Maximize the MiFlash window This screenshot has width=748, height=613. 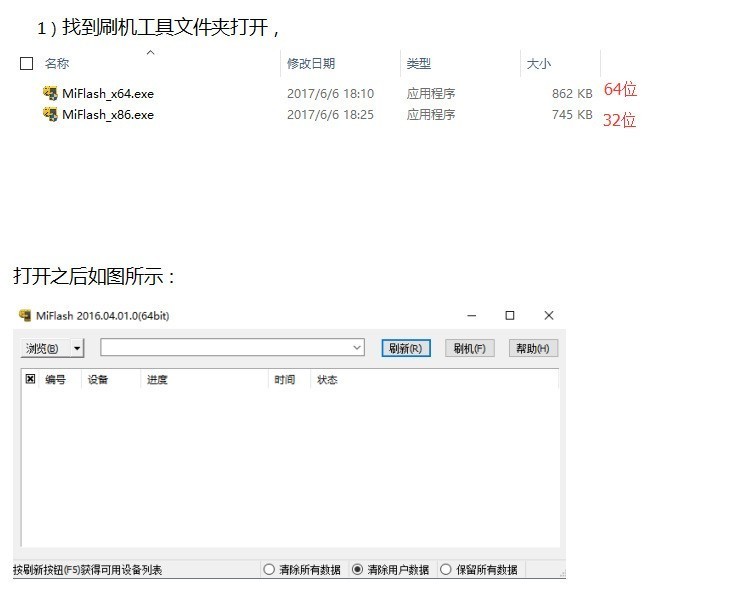pyautogui.click(x=510, y=315)
